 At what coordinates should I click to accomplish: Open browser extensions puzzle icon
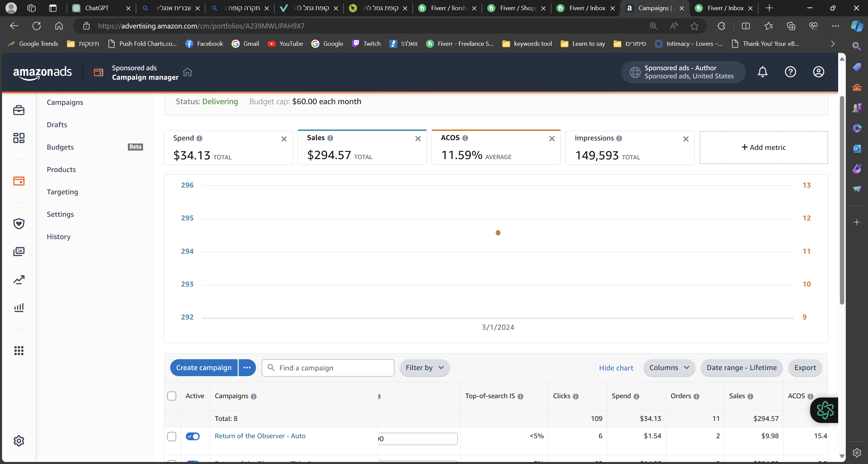[721, 26]
